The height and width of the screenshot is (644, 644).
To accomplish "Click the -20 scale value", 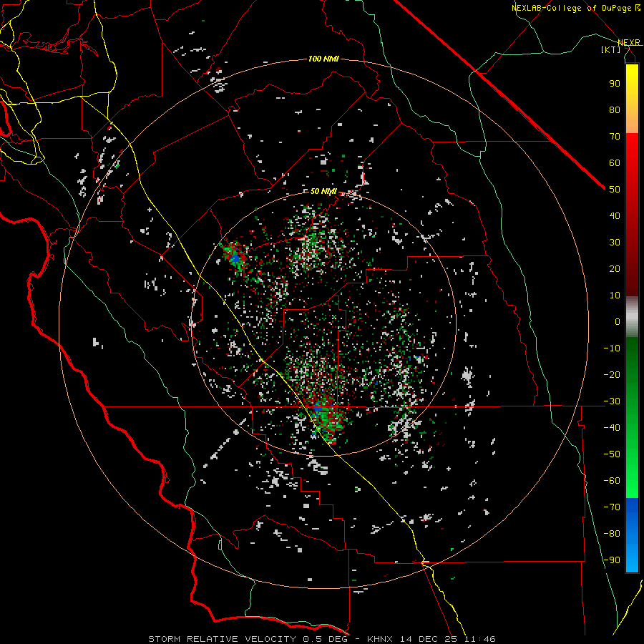I will pyautogui.click(x=612, y=375).
